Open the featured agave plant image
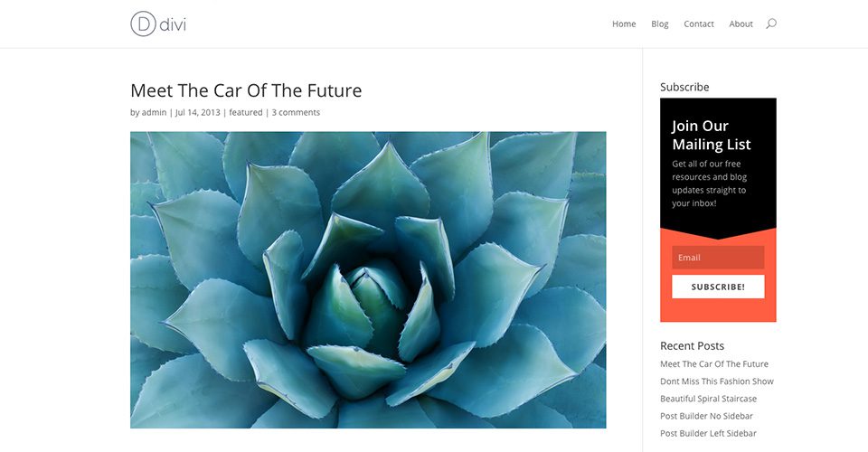 coord(368,279)
